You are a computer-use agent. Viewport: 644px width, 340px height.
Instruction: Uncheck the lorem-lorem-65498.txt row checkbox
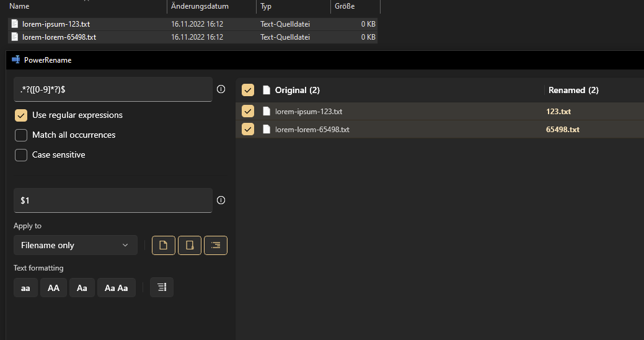click(x=248, y=130)
